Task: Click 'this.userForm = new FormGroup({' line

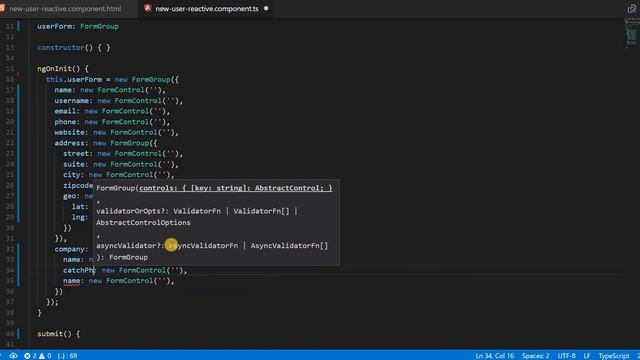Action: [112, 80]
